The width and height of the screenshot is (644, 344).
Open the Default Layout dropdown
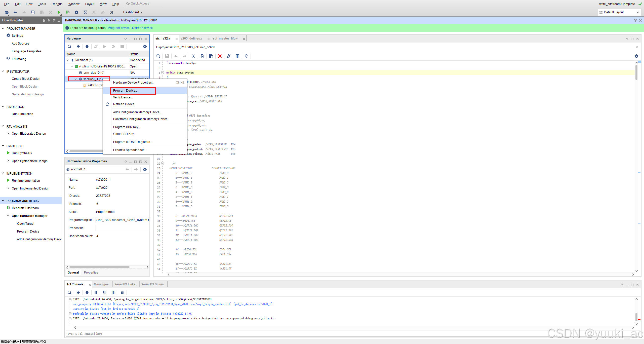[x=619, y=12]
